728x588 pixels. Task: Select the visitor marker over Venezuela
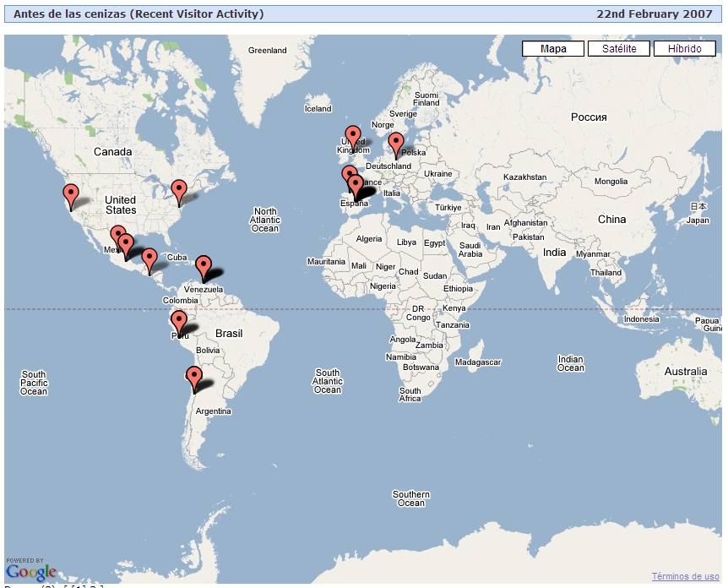(x=204, y=265)
